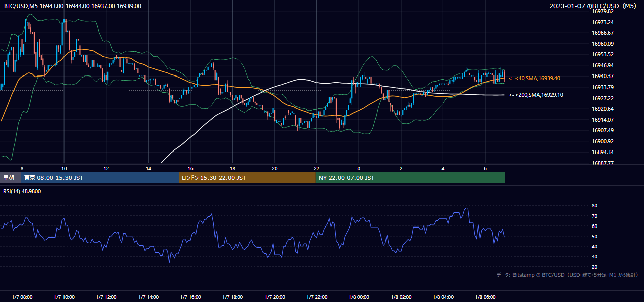Click the date axis label 1/7 22:00

tap(316, 297)
